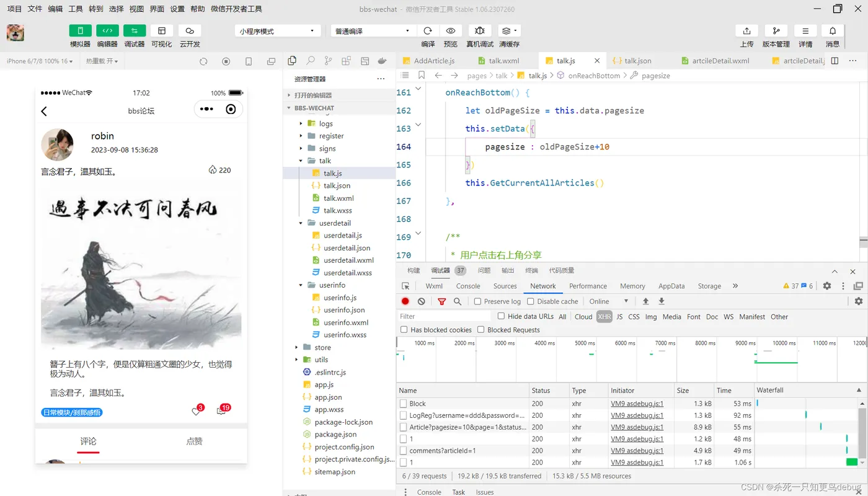Image resolution: width=868 pixels, height=496 pixels.
Task: Tap the 日常模块/刹那感悟 tag
Action: click(x=72, y=412)
